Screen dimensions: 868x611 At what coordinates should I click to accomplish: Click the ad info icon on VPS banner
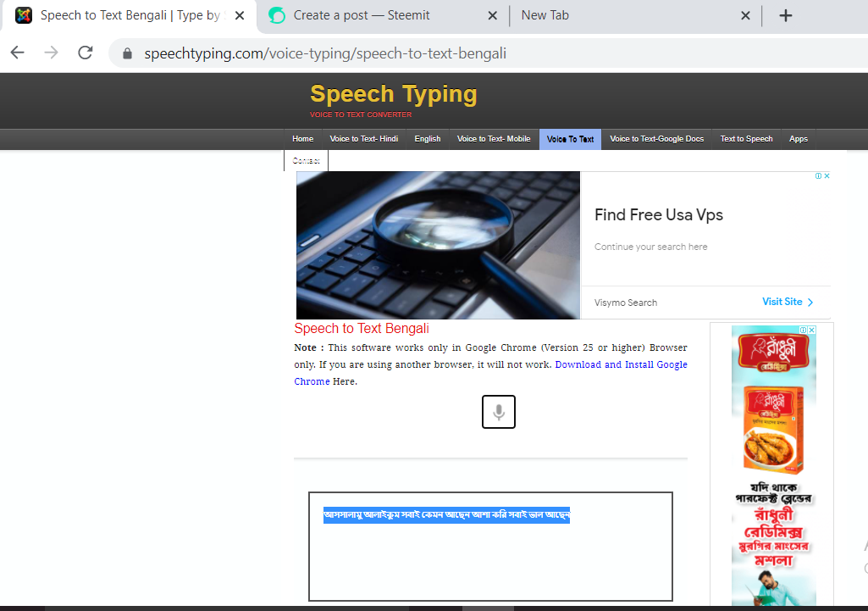point(818,175)
